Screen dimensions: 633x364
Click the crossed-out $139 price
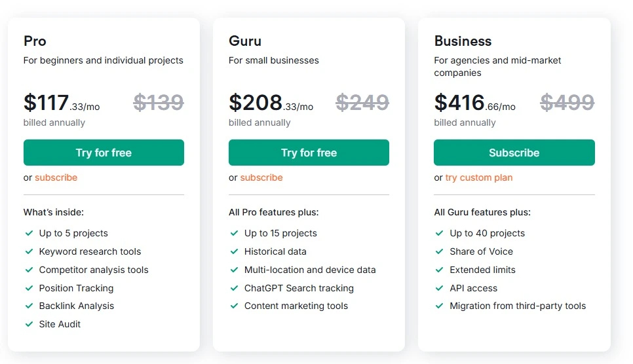(x=159, y=102)
